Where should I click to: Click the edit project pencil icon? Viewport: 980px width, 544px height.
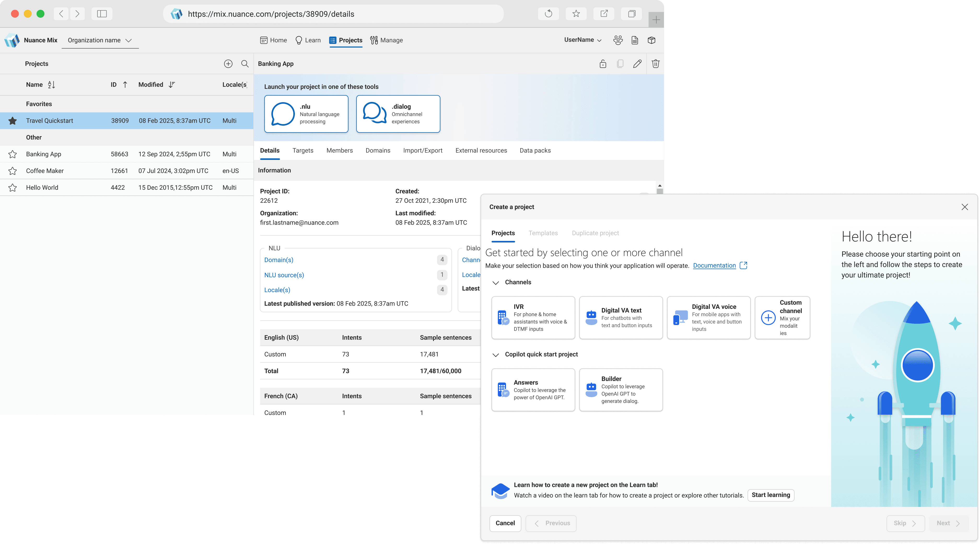pos(637,63)
